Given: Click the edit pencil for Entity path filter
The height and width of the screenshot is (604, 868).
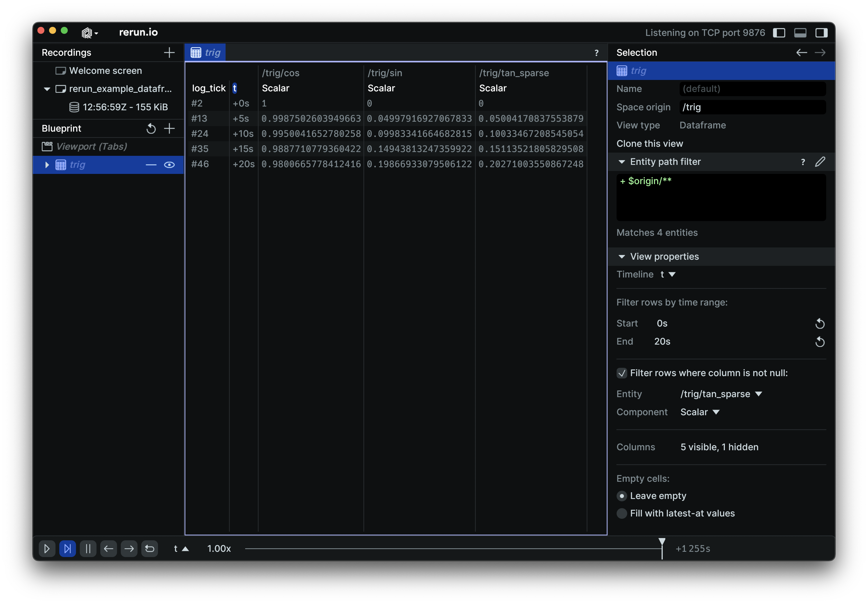Looking at the screenshot, I should click(x=820, y=162).
